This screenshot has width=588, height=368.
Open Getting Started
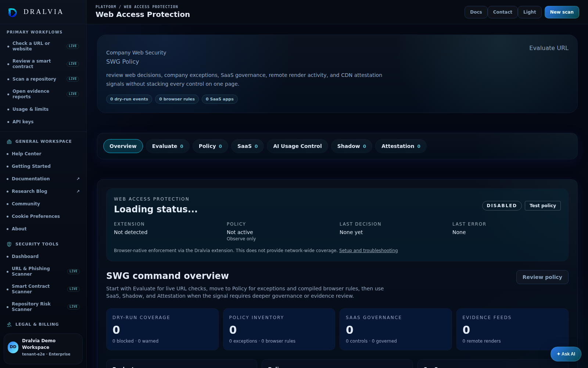coord(43,166)
